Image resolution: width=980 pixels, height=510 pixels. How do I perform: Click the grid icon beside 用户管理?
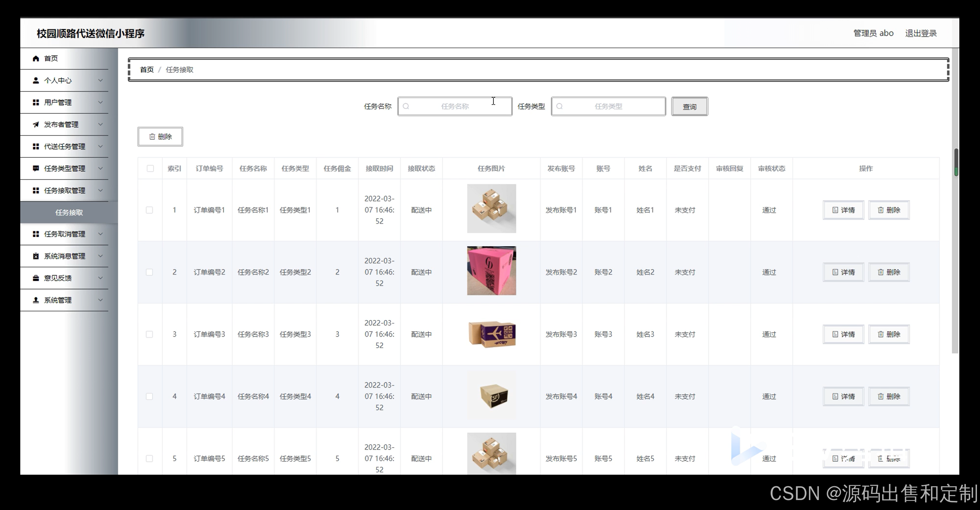[36, 102]
